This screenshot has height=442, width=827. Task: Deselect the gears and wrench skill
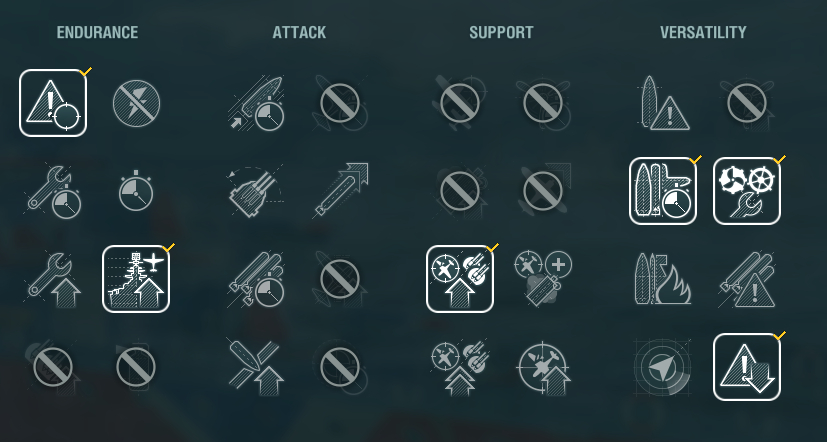[x=747, y=191]
